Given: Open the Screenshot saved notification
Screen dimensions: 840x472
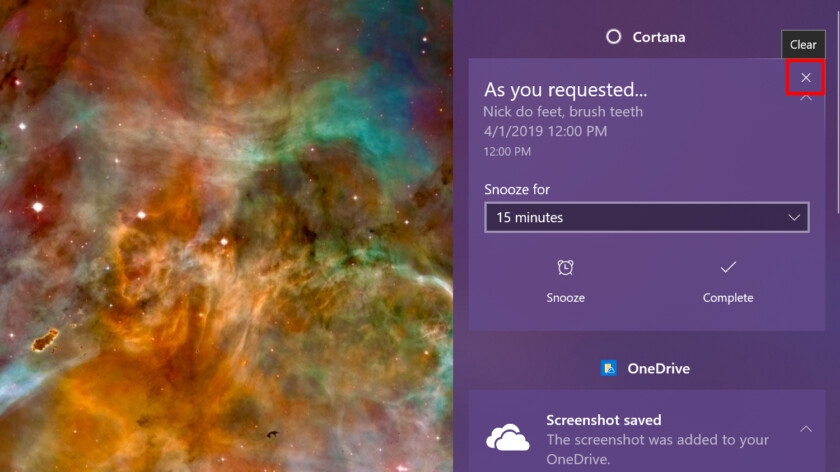Looking at the screenshot, I should [647, 431].
